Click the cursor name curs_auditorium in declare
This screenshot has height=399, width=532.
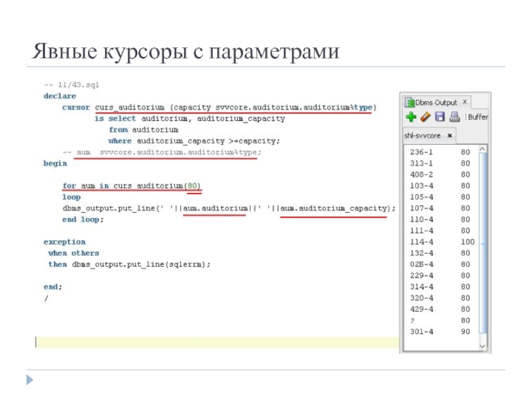click(x=130, y=107)
